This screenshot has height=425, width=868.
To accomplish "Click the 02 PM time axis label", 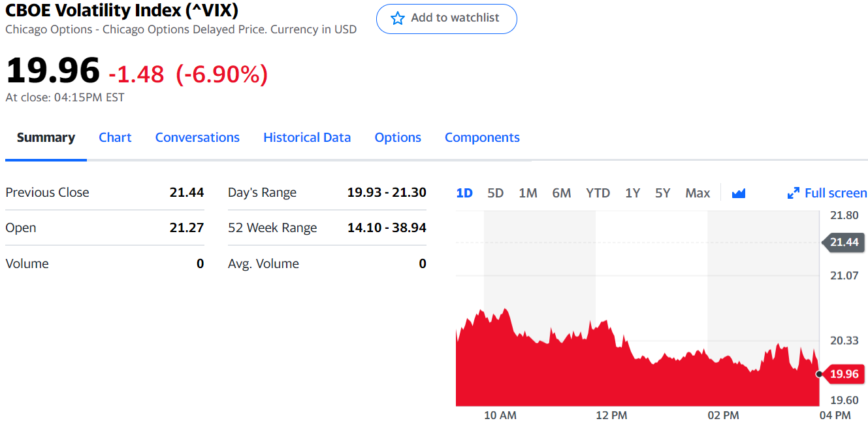I will pyautogui.click(x=723, y=415).
